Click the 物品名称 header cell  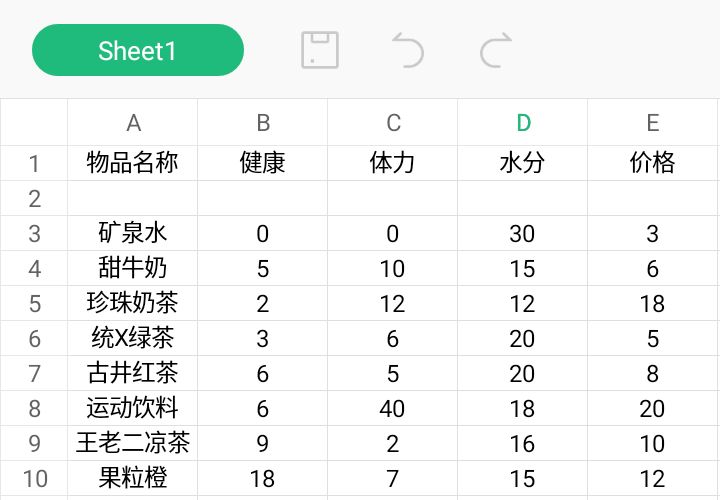[133, 163]
